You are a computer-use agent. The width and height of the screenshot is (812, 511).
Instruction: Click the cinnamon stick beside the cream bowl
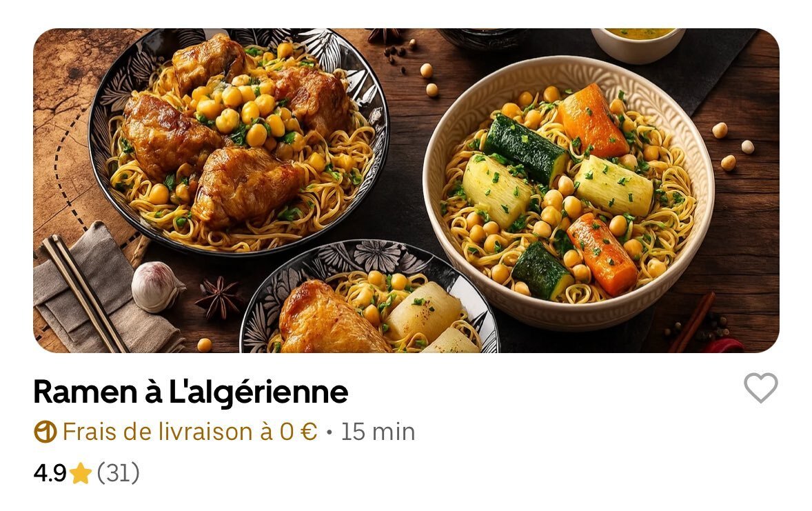click(692, 322)
